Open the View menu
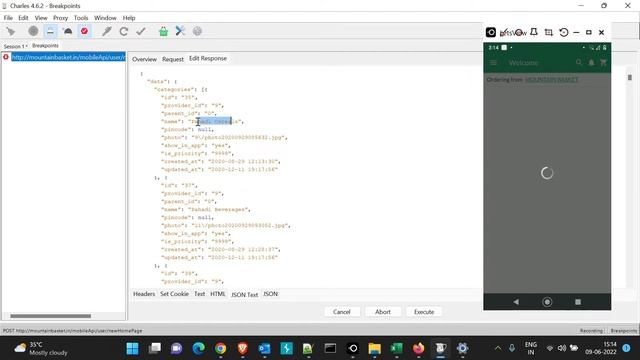The image size is (640, 360). click(41, 18)
